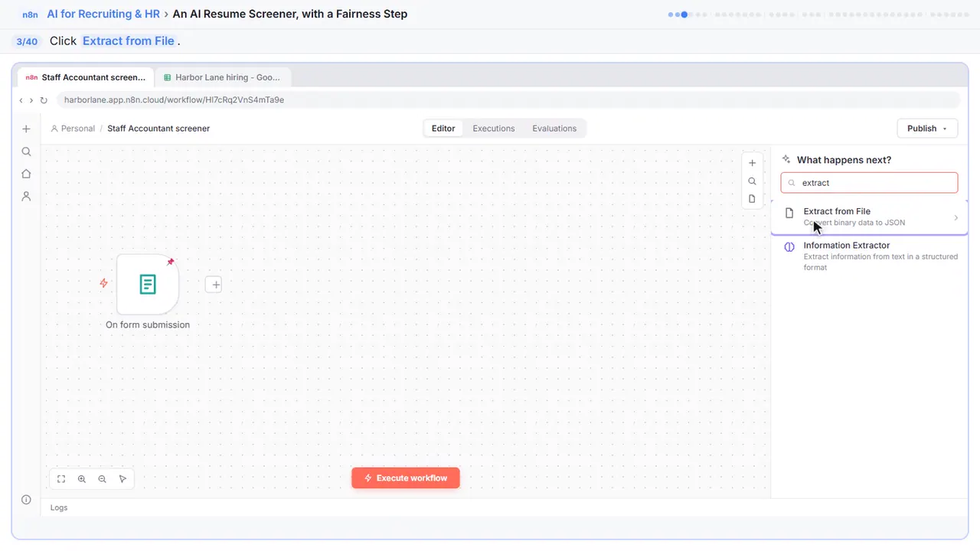Add node with canvas top-right plus button

pos(752,163)
